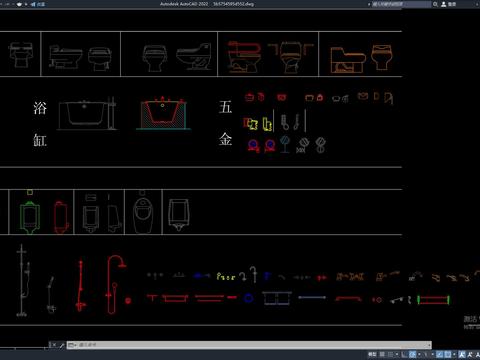Toggle ortho mode in status bar
Viewport: 480px width, 360px height.
tap(404, 354)
